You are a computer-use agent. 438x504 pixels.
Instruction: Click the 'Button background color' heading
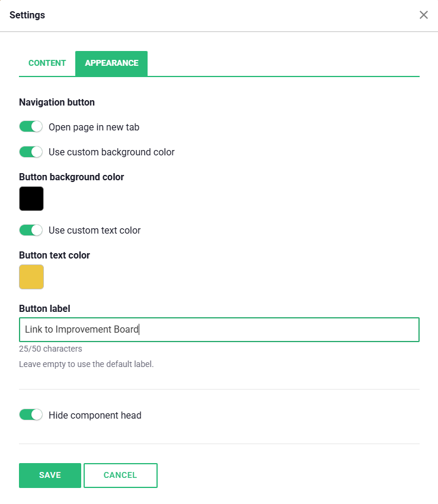[71, 177]
